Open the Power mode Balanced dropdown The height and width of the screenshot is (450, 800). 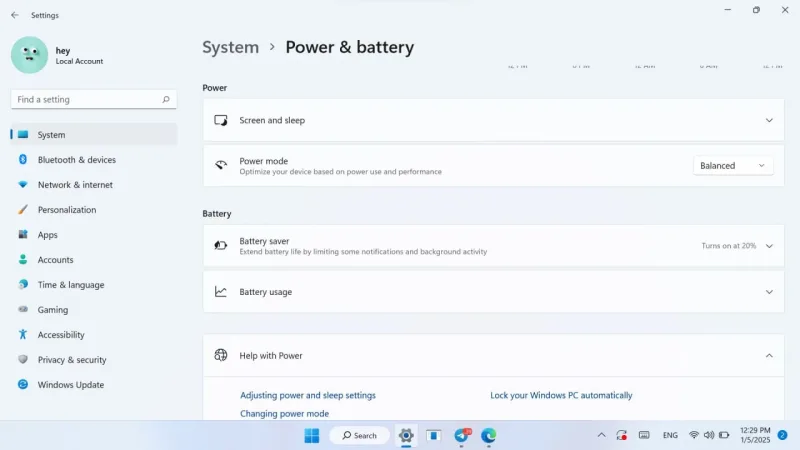[x=733, y=166]
